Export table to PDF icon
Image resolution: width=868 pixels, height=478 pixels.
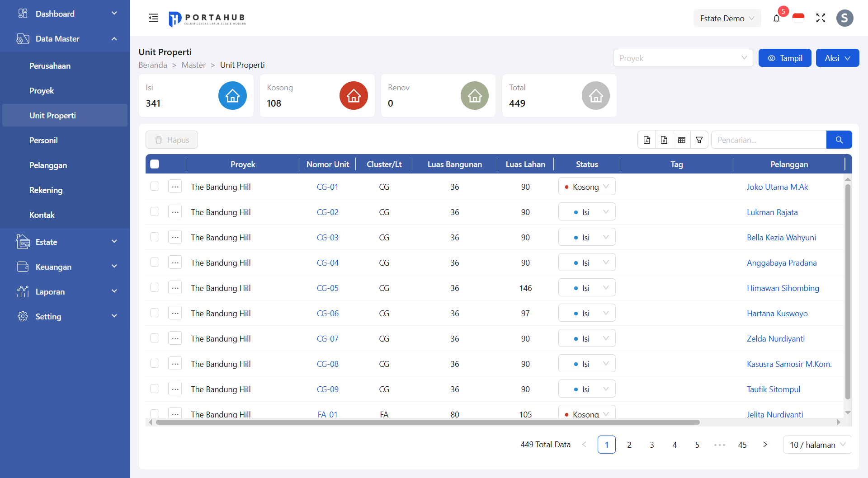point(646,140)
